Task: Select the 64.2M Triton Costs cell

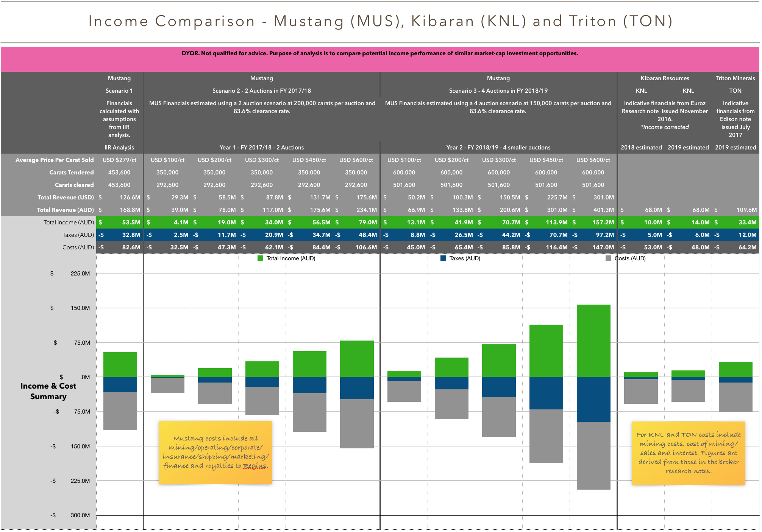Action: coord(735,247)
